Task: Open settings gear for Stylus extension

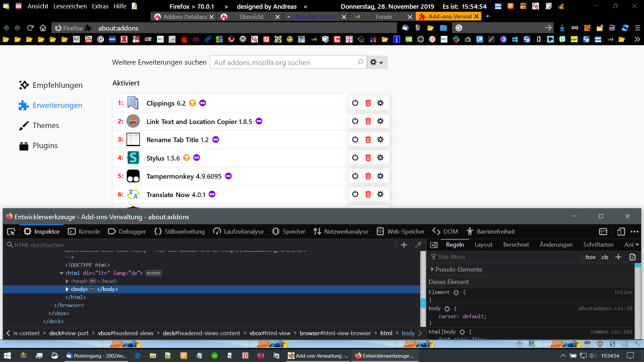Action: (x=380, y=158)
